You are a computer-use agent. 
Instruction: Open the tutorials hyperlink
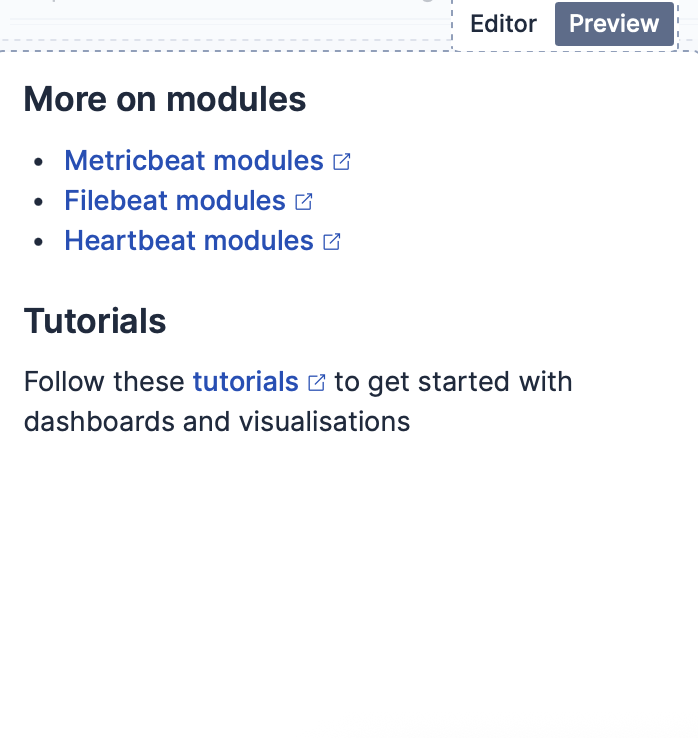pyautogui.click(x=246, y=382)
